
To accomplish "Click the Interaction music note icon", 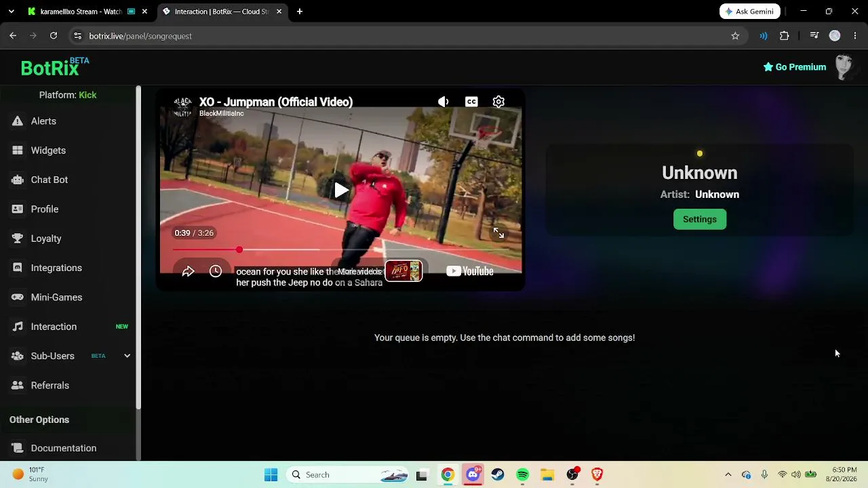I will click(18, 327).
